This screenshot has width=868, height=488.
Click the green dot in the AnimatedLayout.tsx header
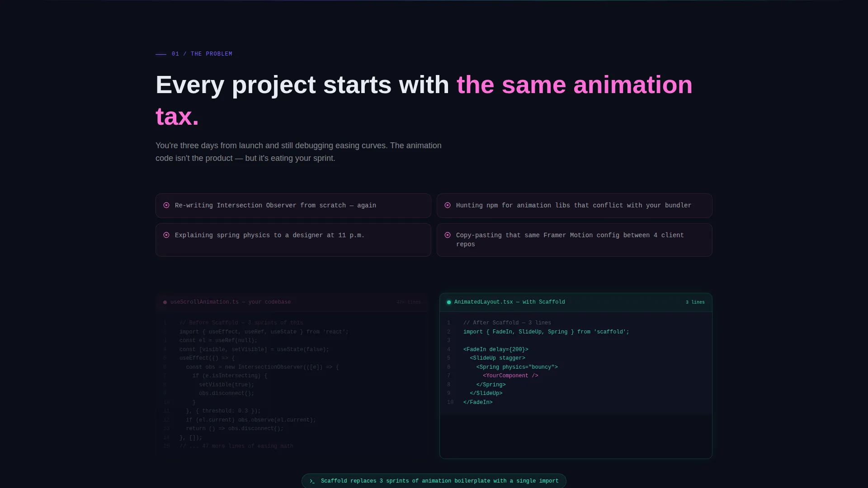449,302
